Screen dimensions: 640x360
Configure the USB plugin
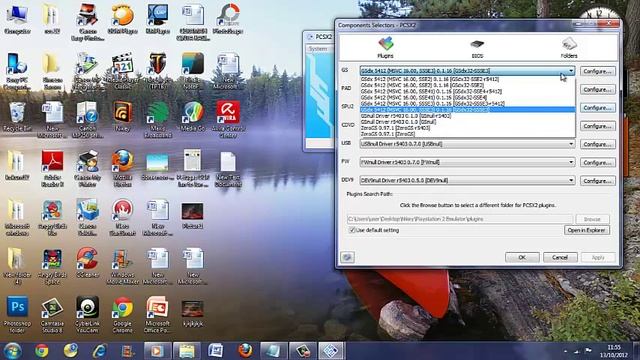point(598,144)
